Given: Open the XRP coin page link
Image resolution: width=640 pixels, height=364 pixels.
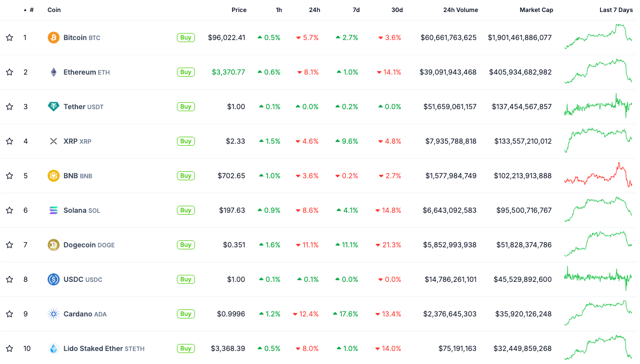Looking at the screenshot, I should tap(77, 141).
